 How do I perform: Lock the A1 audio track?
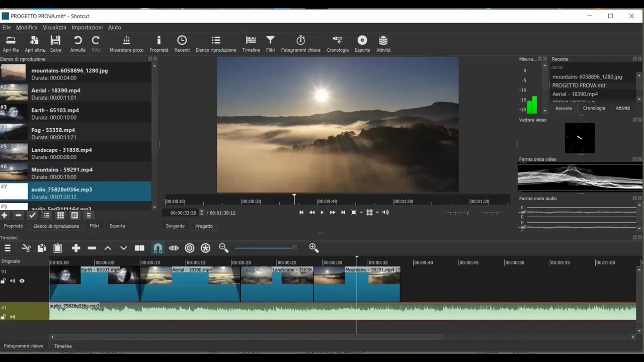pyautogui.click(x=4, y=317)
